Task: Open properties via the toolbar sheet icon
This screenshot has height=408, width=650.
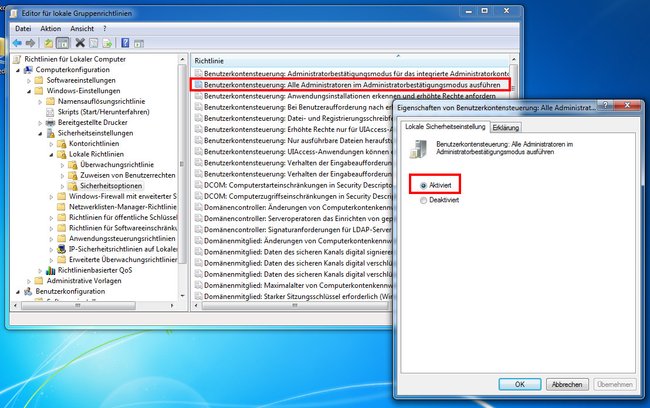Action: coord(94,43)
